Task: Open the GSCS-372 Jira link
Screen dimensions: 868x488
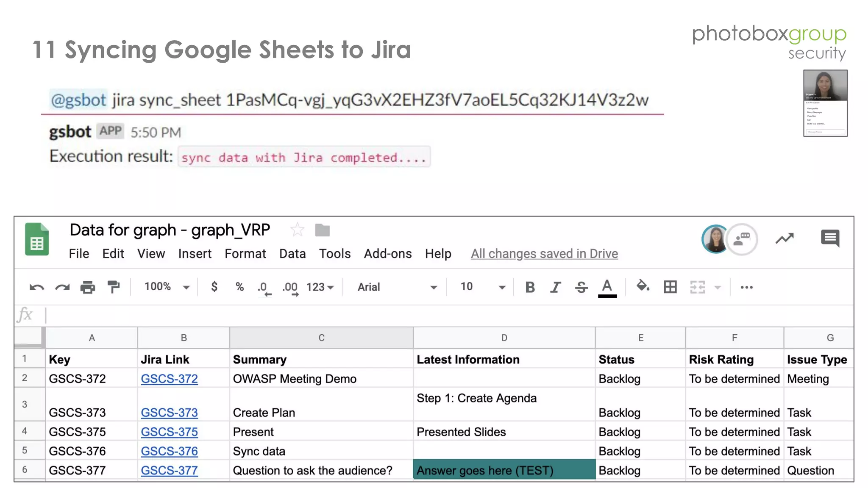Action: tap(169, 379)
